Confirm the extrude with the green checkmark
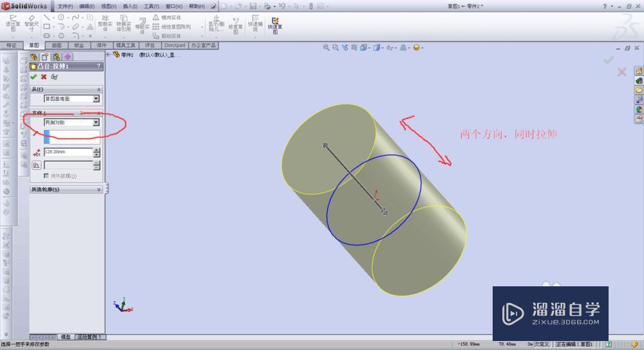The image size is (644, 350). tap(33, 77)
